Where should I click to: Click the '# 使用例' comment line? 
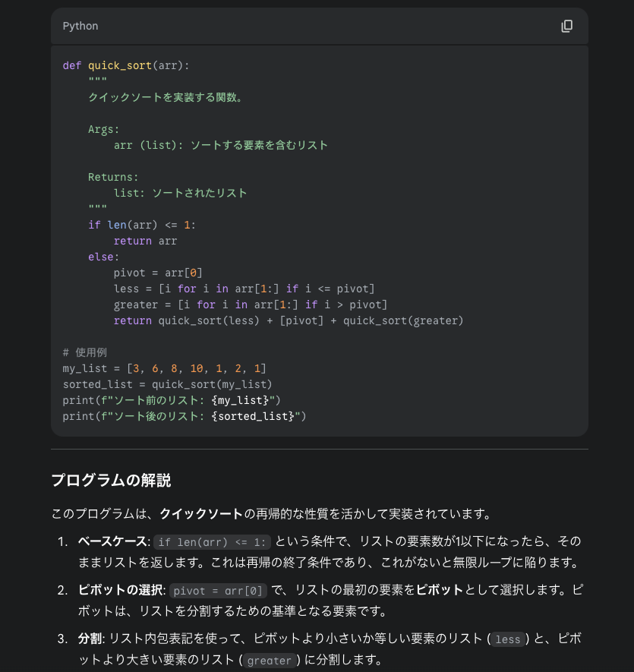[84, 353]
